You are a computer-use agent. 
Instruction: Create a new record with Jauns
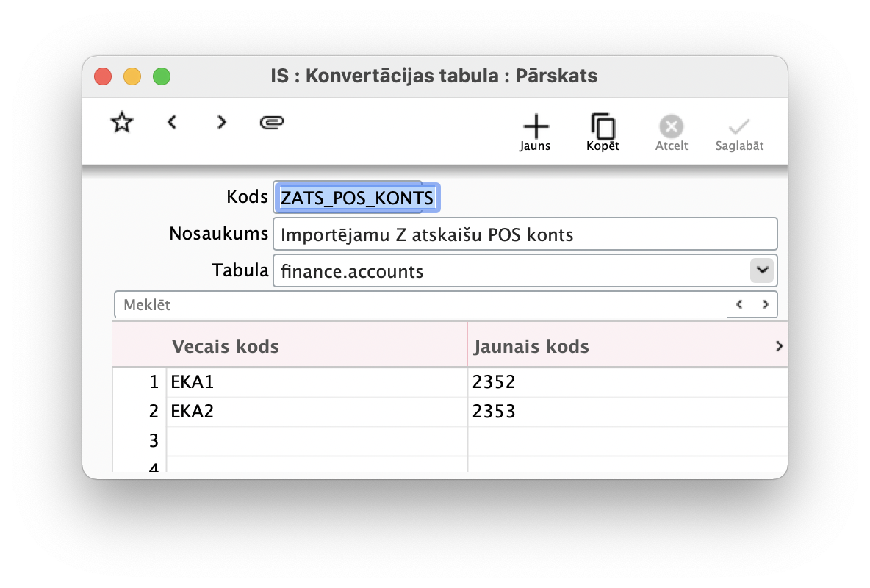(536, 133)
